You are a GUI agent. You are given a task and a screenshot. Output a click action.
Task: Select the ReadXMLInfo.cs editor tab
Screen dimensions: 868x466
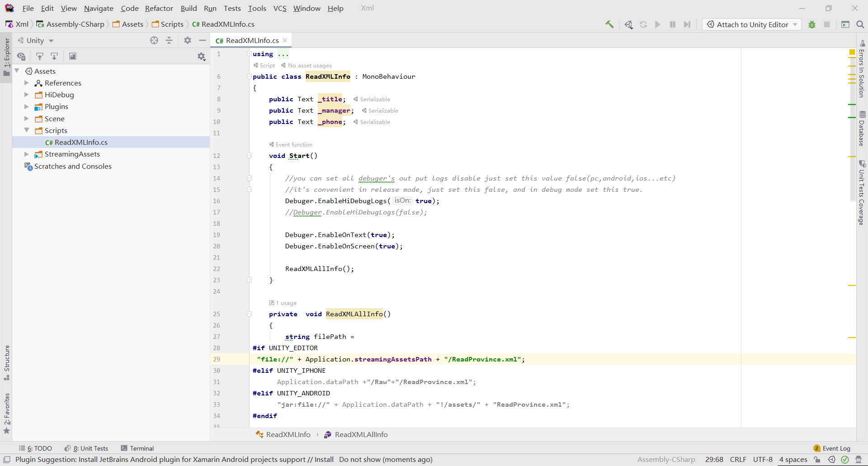[x=252, y=40]
